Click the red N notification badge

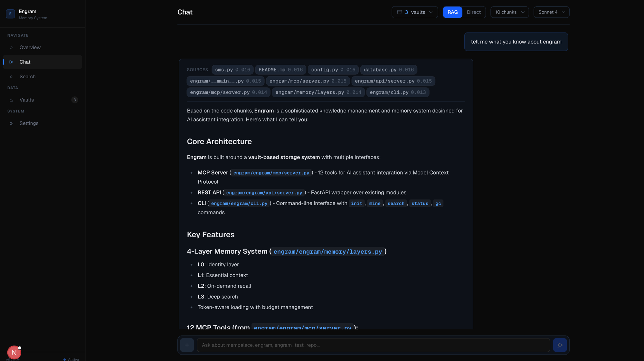(x=14, y=352)
